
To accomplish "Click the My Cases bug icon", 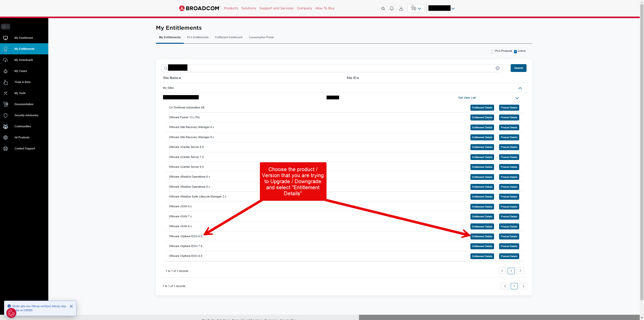I will [6, 71].
